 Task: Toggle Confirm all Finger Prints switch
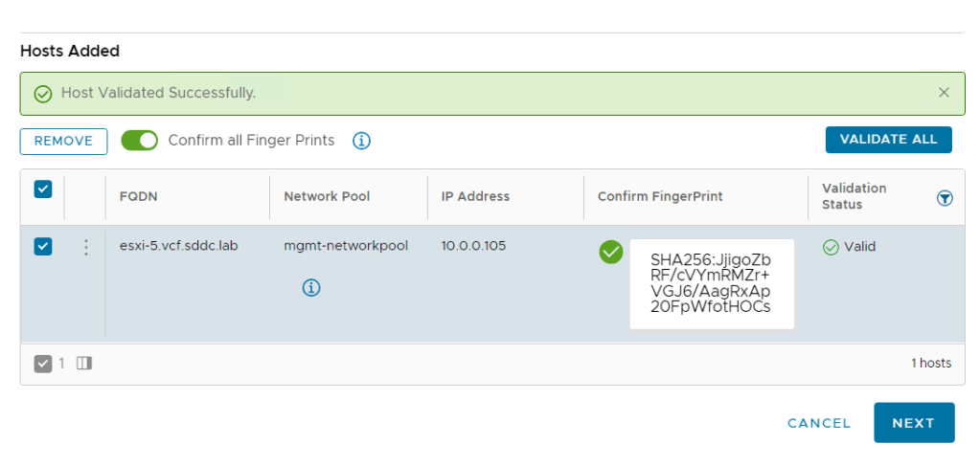coord(139,141)
